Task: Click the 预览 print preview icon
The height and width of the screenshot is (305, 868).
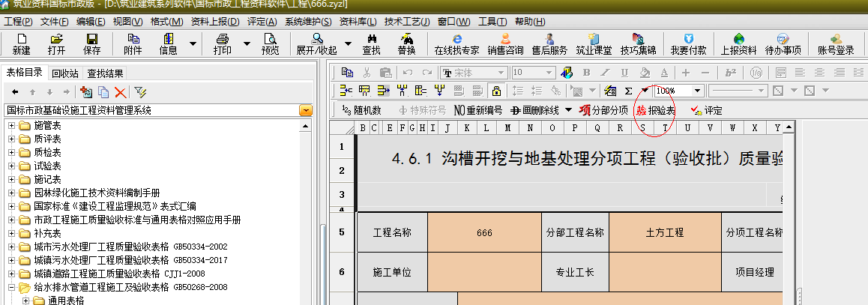Action: [x=270, y=43]
